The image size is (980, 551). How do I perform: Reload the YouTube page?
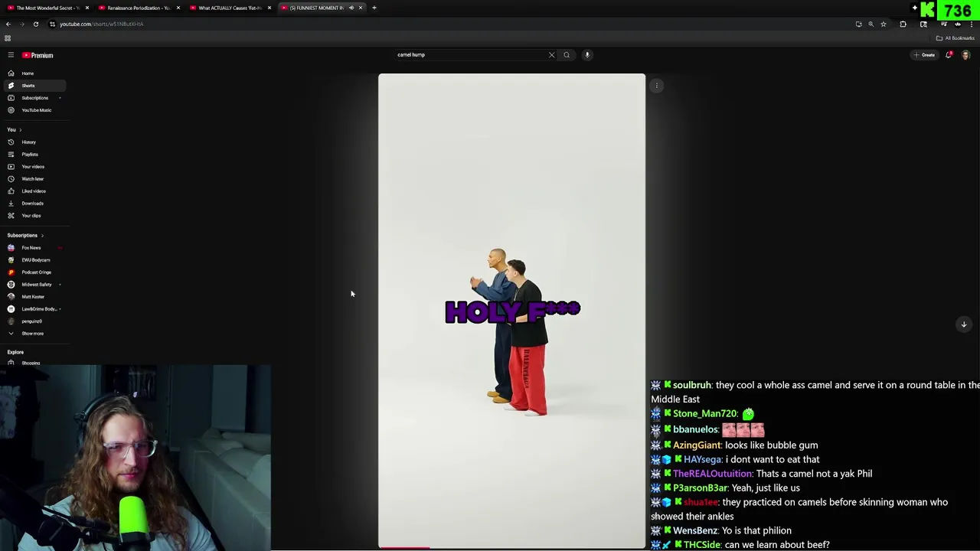coord(35,24)
